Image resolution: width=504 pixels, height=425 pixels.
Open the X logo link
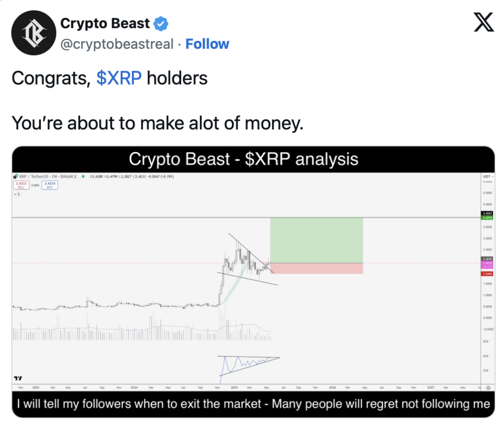coord(484,22)
